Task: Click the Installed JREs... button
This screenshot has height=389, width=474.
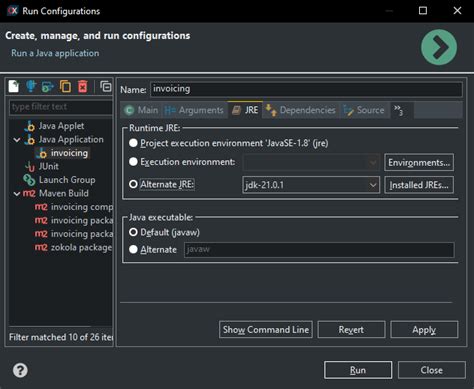Action: 419,185
